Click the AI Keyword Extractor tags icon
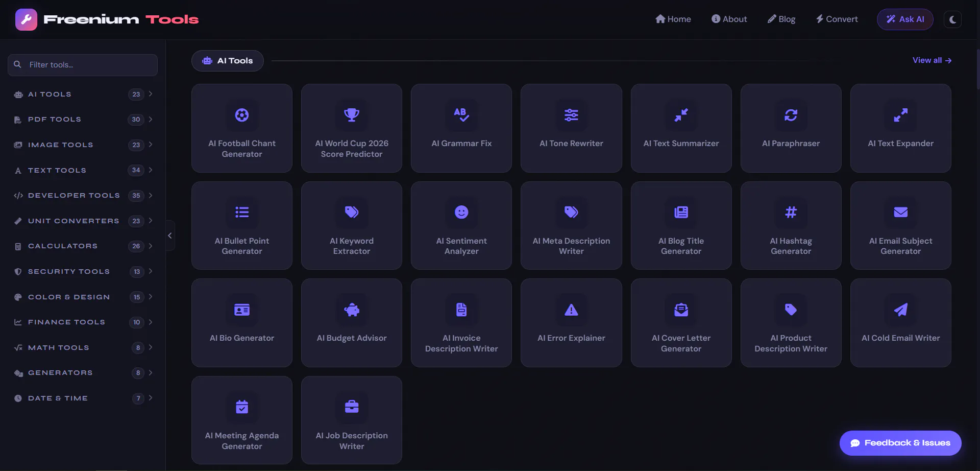Image resolution: width=980 pixels, height=471 pixels. [x=352, y=212]
